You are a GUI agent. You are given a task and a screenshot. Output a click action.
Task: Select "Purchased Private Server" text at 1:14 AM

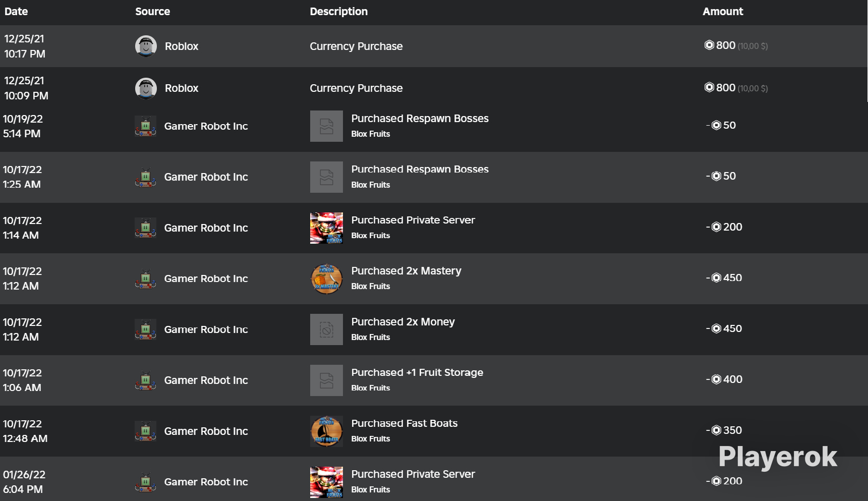coord(413,220)
